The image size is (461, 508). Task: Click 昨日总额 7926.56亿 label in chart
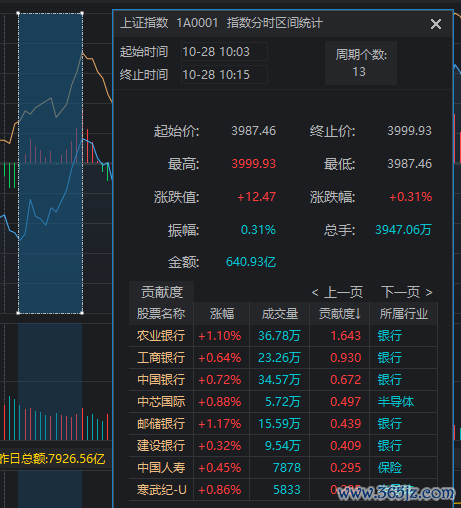pos(52,459)
